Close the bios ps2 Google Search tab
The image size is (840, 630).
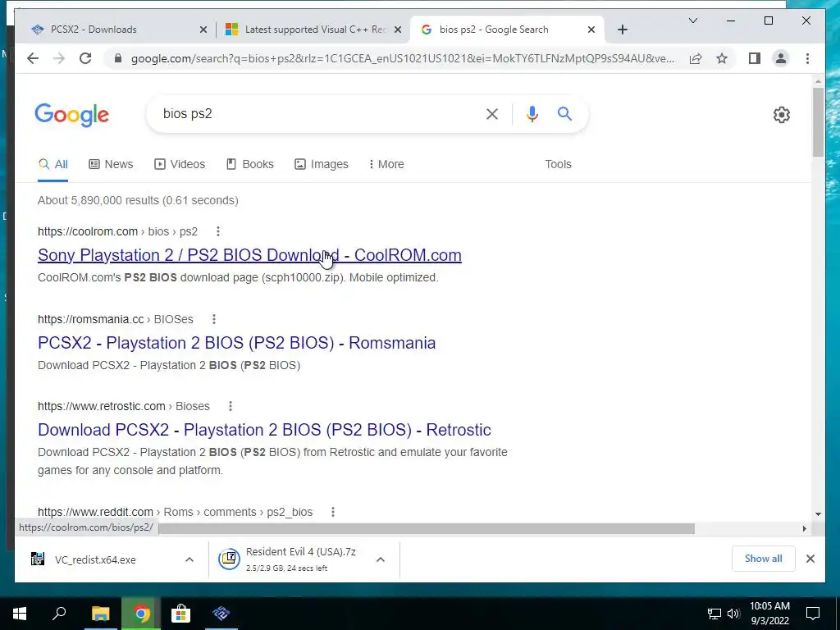coord(591,30)
